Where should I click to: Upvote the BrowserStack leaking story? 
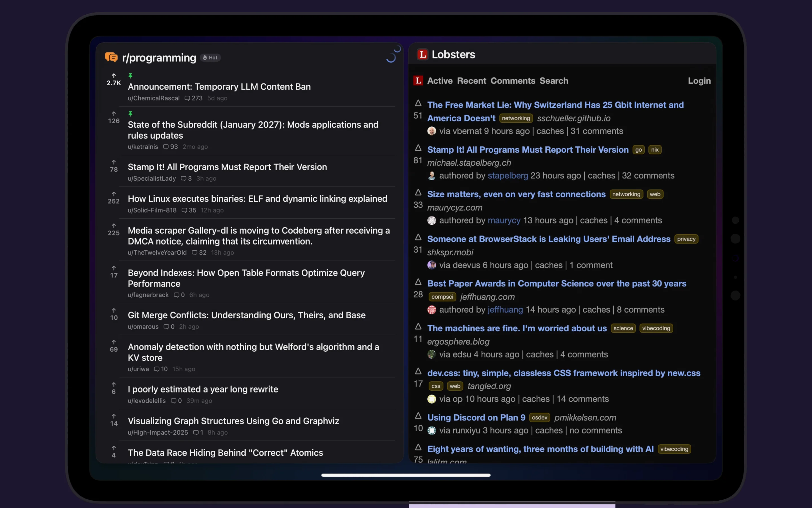click(418, 237)
